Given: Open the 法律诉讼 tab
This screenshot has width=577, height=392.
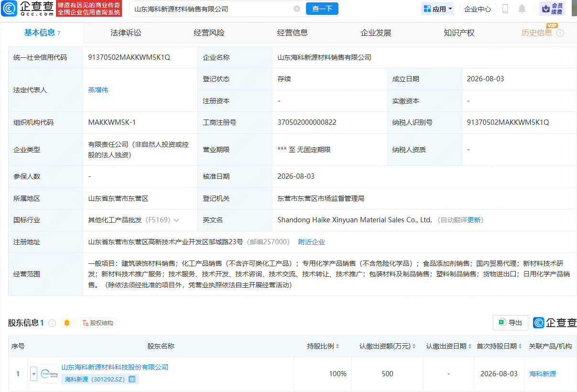Looking at the screenshot, I should [126, 33].
